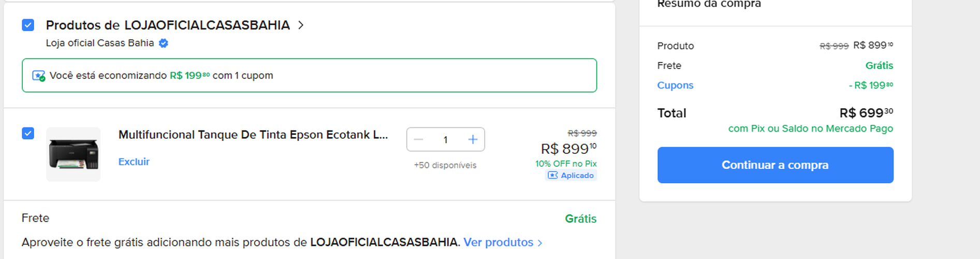Click the verified badge beside Loja oficial Casas Bahia
This screenshot has width=980, height=259.
pos(164,44)
